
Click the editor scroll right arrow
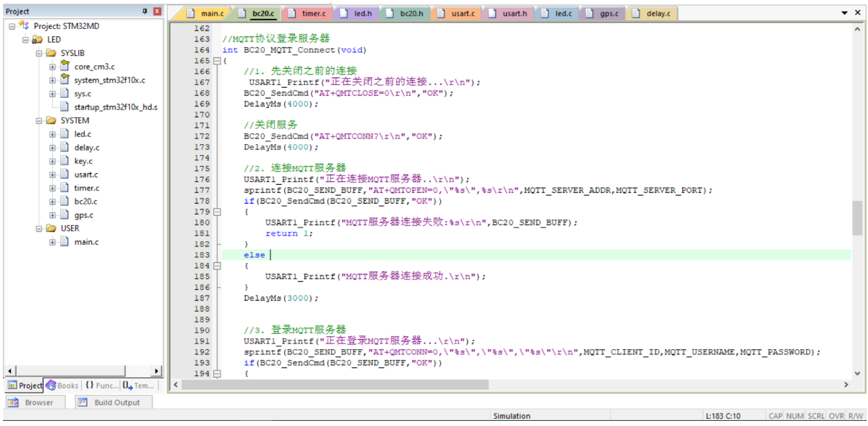846,385
